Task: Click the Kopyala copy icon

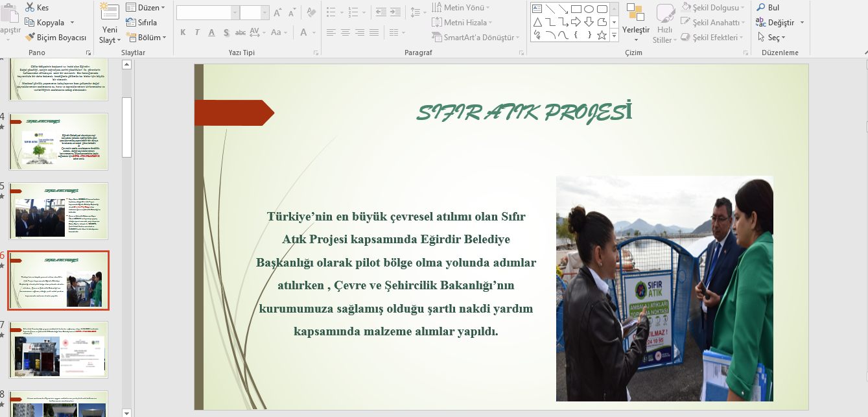Action: click(x=30, y=22)
